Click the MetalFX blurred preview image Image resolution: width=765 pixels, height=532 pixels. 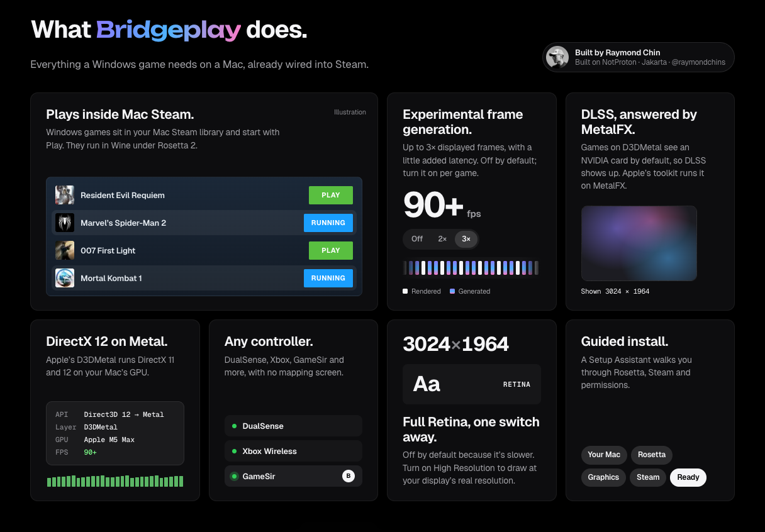point(639,243)
